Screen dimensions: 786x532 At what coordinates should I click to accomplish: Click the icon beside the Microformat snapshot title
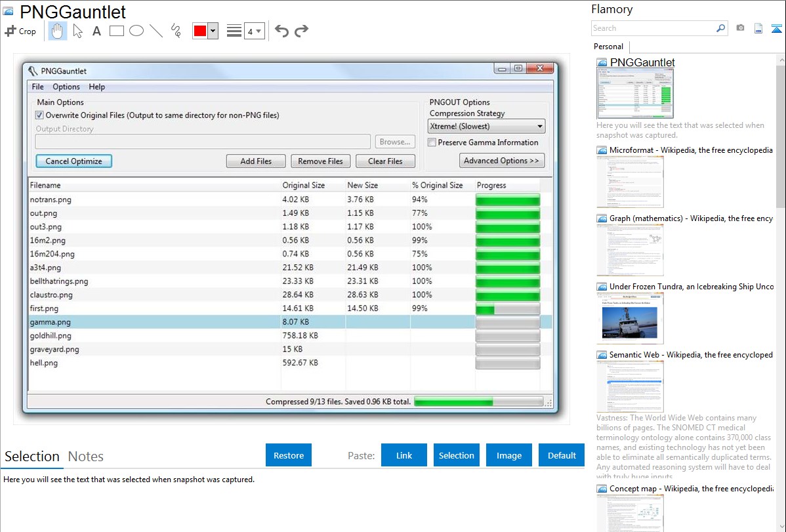(x=602, y=150)
